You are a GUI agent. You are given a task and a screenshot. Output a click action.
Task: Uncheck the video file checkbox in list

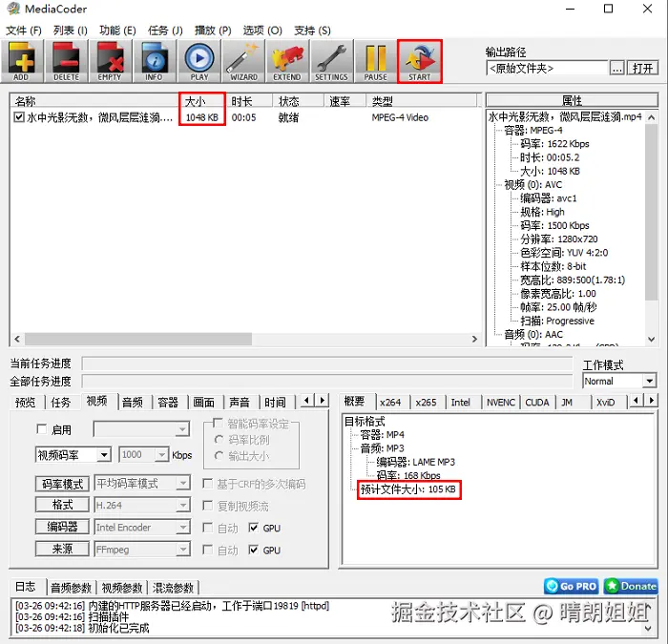click(x=19, y=117)
